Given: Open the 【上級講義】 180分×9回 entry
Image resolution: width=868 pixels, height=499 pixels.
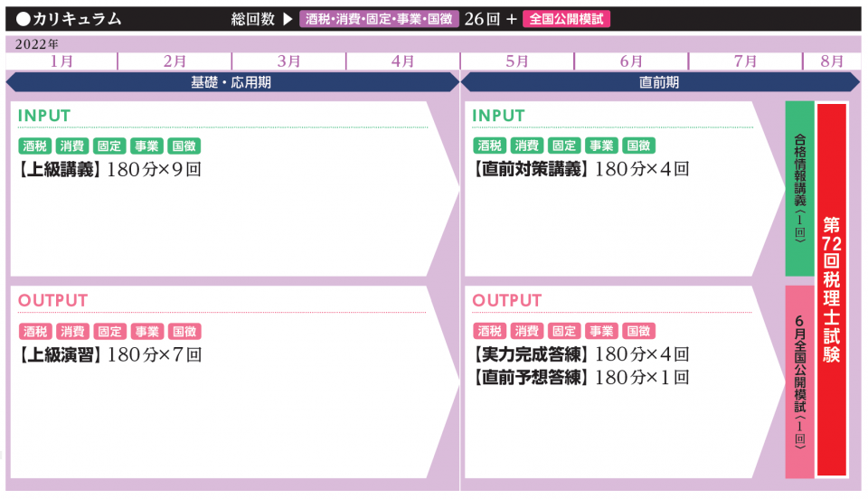Looking at the screenshot, I should point(108,169).
